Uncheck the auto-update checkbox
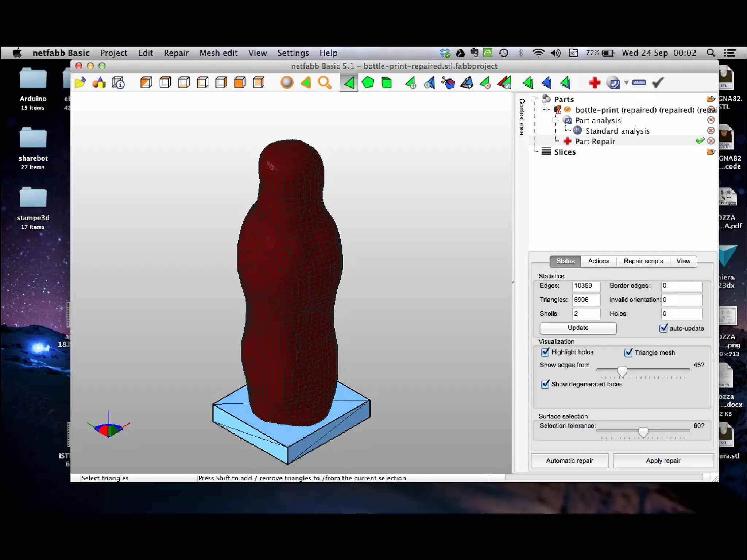 pos(663,328)
